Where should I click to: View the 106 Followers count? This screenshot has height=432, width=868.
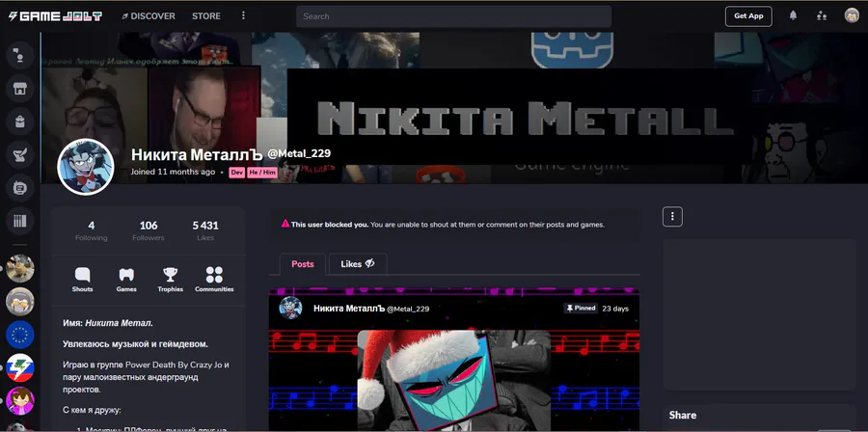pos(149,230)
